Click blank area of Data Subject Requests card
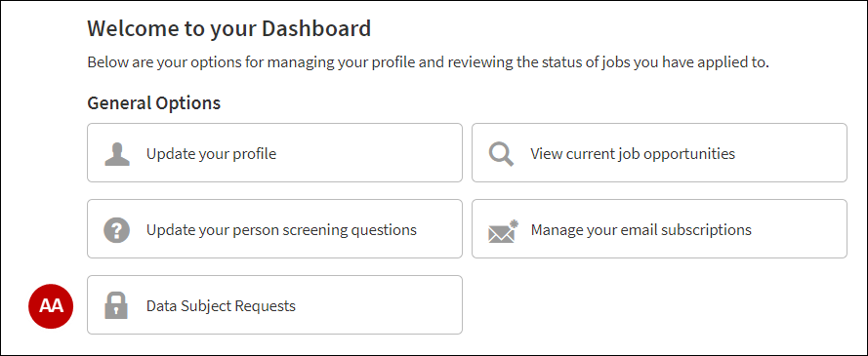This screenshot has height=356, width=868. coord(382,305)
